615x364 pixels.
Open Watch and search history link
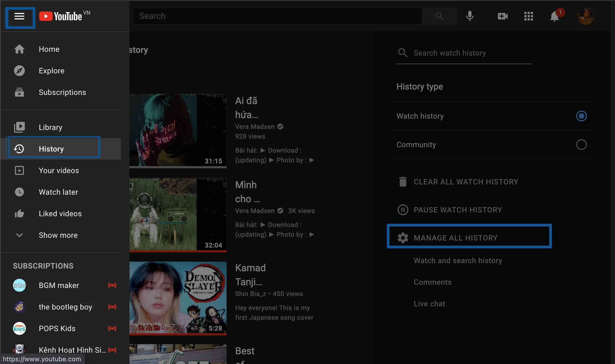[x=458, y=260]
